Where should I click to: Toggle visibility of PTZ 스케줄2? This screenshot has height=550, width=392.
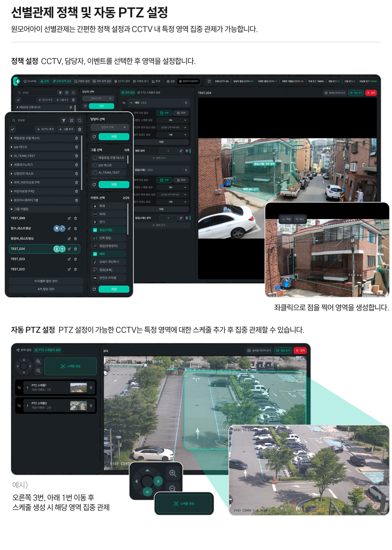click(x=19, y=406)
